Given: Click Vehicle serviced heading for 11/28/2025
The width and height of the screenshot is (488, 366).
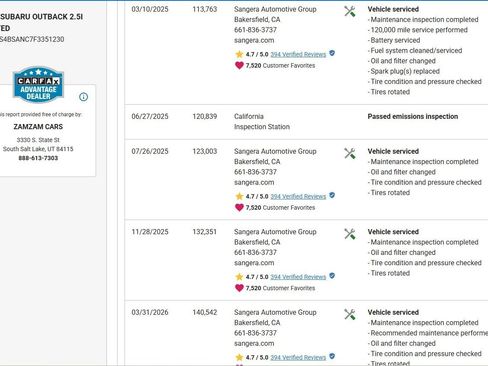Looking at the screenshot, I should coord(393,232).
